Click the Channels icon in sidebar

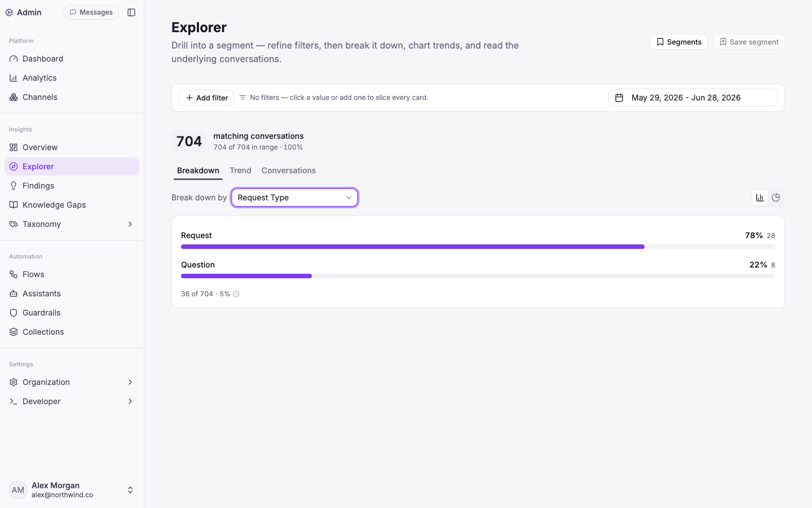pos(14,97)
